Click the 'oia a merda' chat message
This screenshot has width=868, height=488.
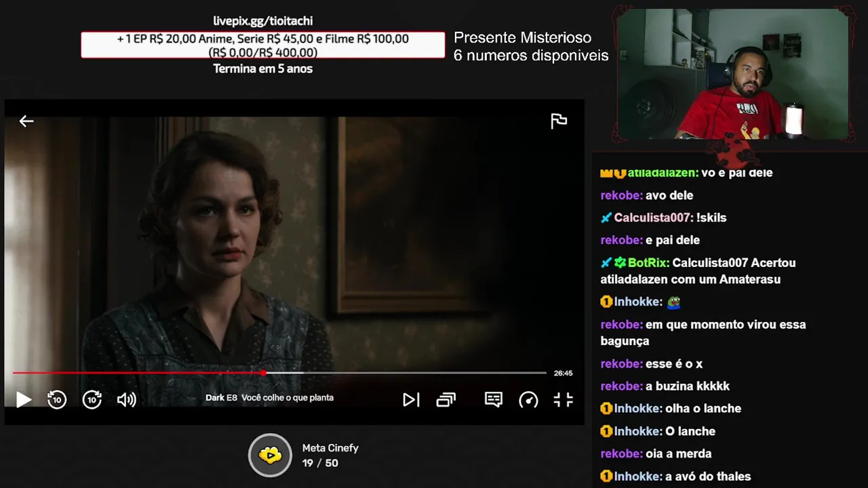point(678,453)
